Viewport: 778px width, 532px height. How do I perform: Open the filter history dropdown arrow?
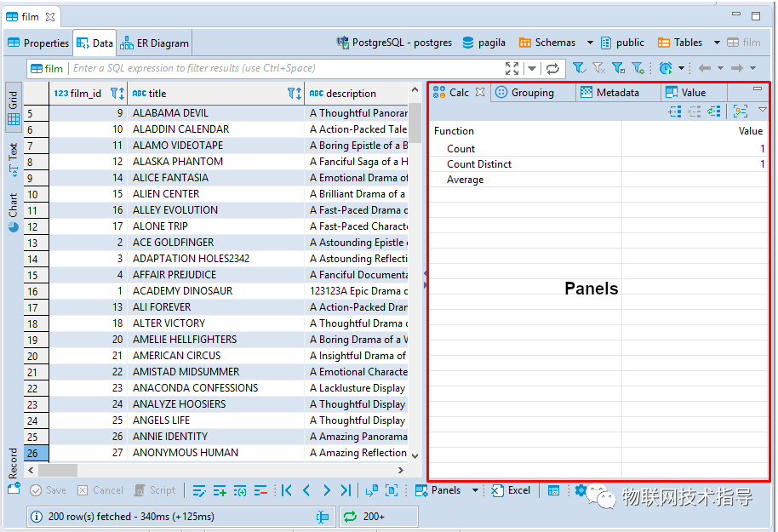pyautogui.click(x=532, y=68)
